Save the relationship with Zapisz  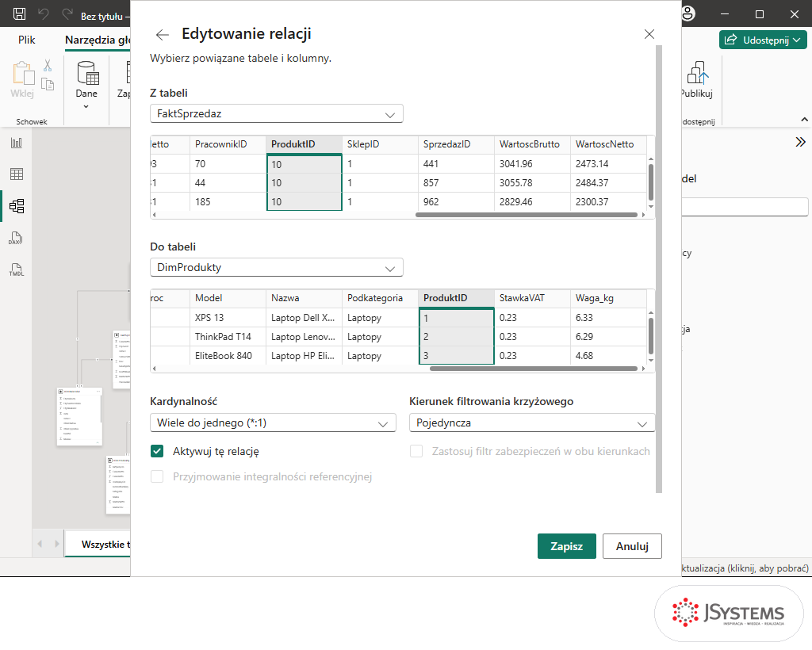coord(566,546)
